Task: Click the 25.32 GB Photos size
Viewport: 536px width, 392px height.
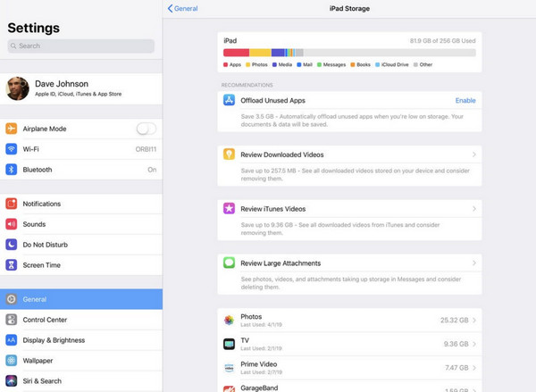Action: point(454,321)
